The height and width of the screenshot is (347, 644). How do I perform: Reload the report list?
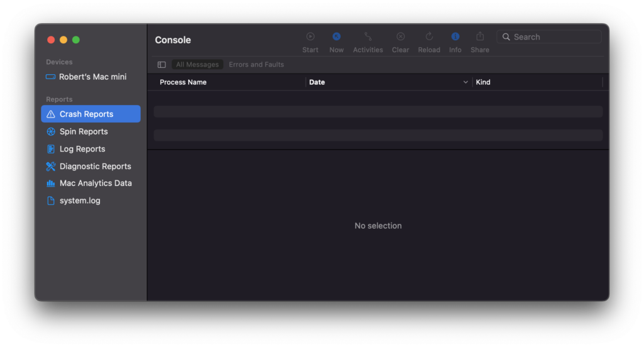click(429, 37)
